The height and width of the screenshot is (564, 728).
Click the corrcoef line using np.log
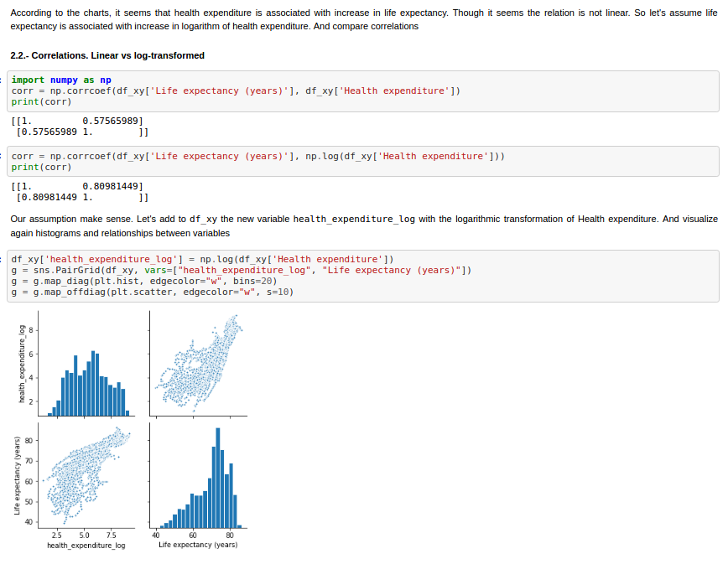pyautogui.click(x=258, y=157)
